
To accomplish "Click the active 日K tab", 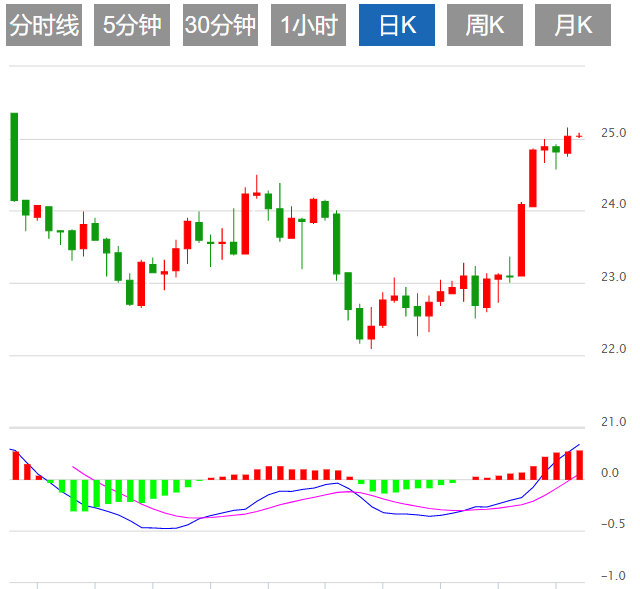I will tap(394, 26).
